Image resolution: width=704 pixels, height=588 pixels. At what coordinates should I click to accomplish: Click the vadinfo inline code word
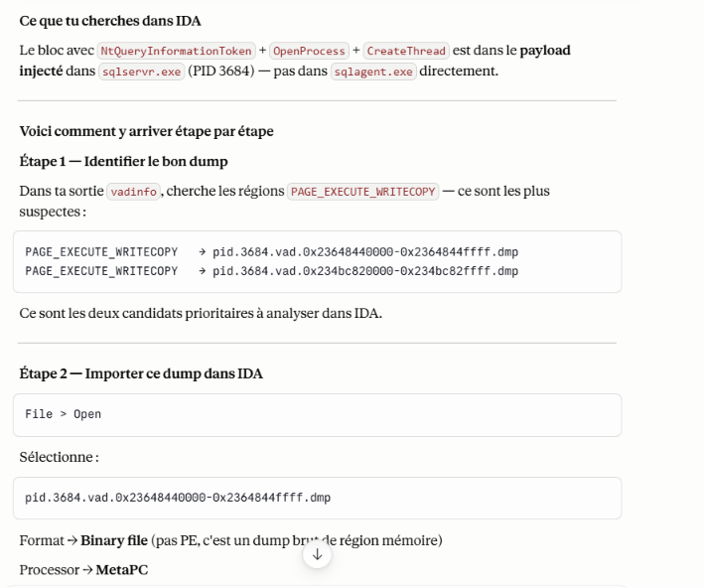133,192
